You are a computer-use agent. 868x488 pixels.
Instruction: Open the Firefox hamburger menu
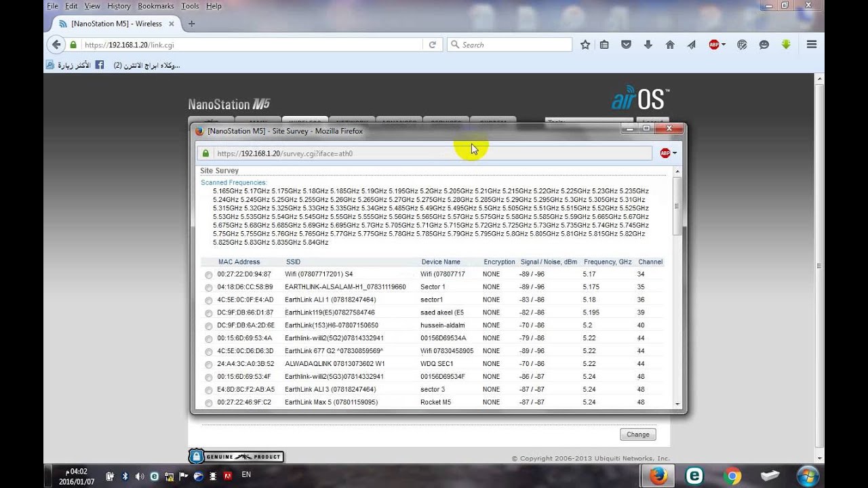(x=812, y=45)
